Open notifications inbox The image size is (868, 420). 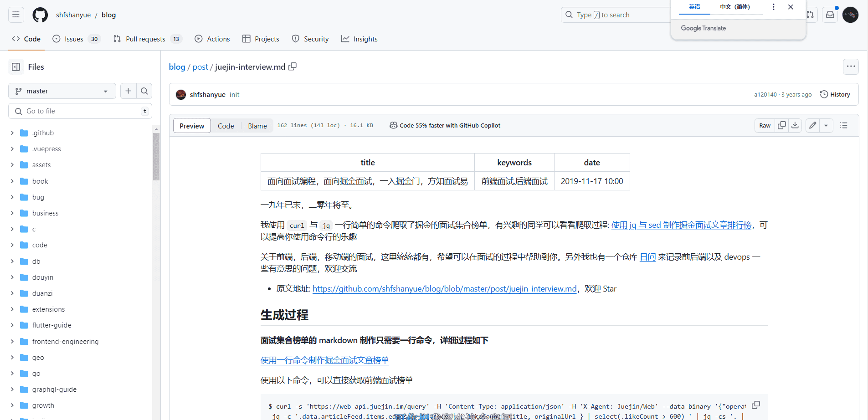[x=830, y=15]
